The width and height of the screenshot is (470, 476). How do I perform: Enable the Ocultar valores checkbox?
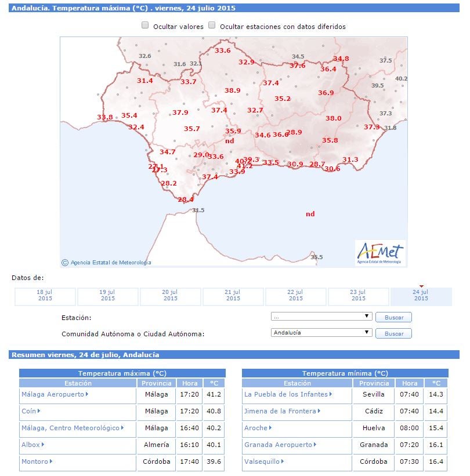(x=146, y=26)
